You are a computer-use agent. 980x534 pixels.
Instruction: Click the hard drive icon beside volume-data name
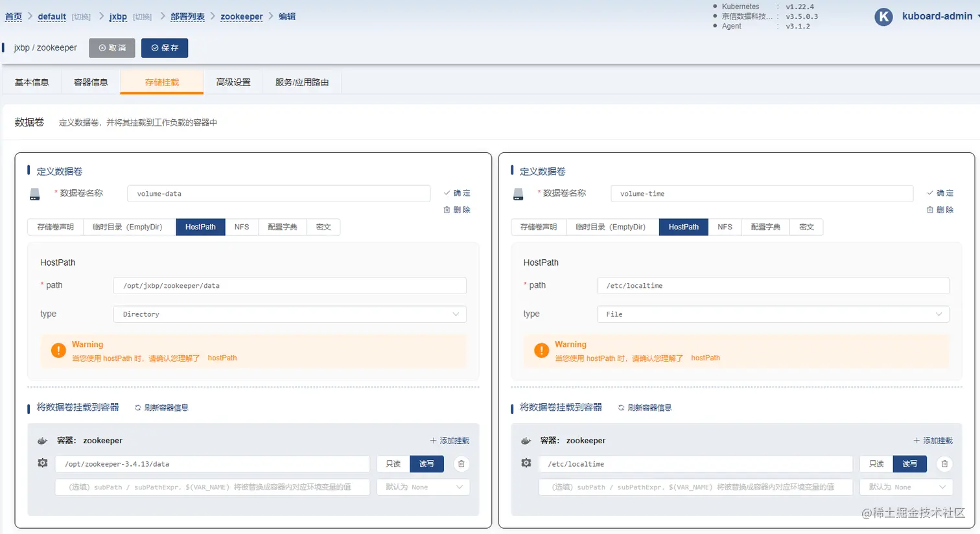tap(35, 194)
